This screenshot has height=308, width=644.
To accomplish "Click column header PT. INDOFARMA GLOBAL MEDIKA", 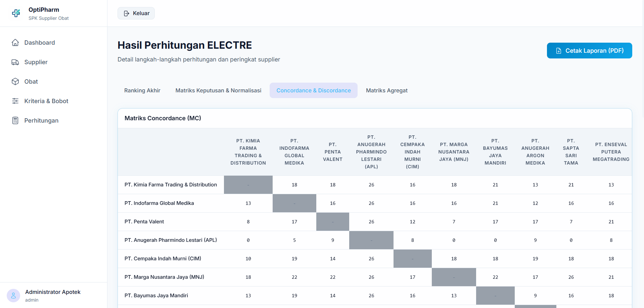I will click(294, 152).
